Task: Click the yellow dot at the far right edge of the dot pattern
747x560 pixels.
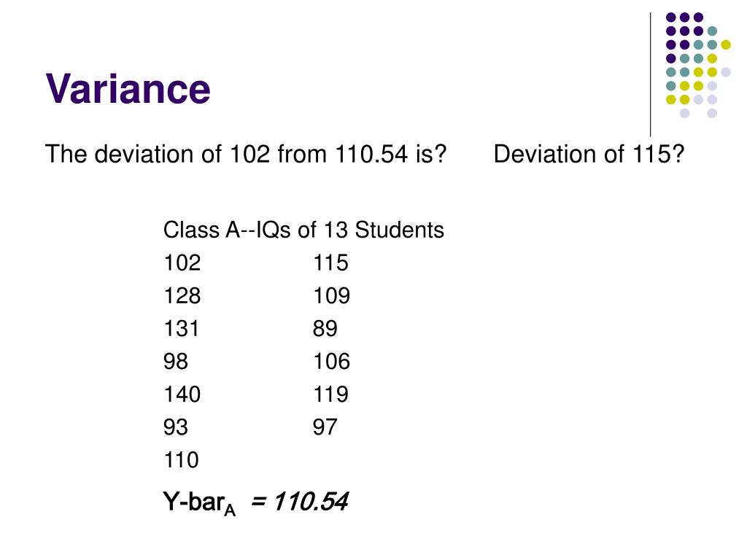Action: tap(726, 44)
